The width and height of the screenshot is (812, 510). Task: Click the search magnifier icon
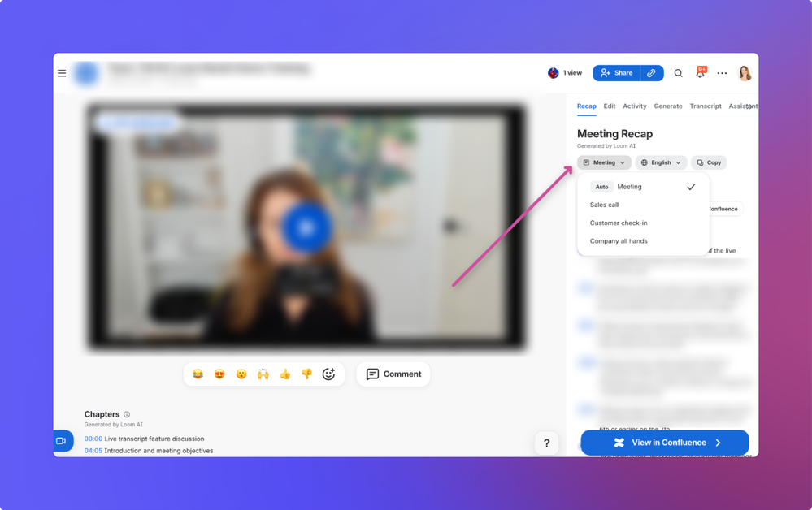click(x=678, y=73)
